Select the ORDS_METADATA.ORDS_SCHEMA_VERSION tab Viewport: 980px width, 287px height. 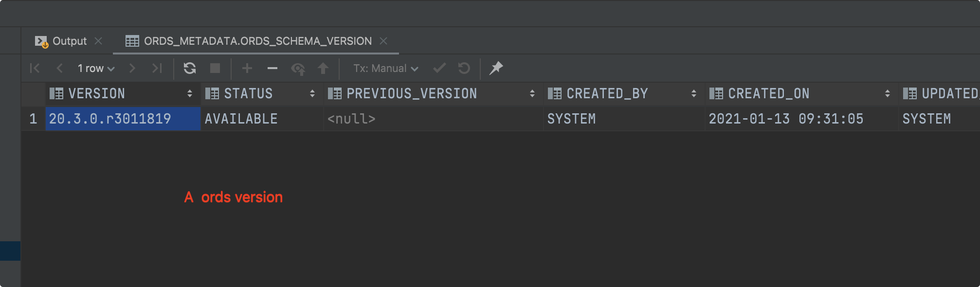[x=257, y=41]
